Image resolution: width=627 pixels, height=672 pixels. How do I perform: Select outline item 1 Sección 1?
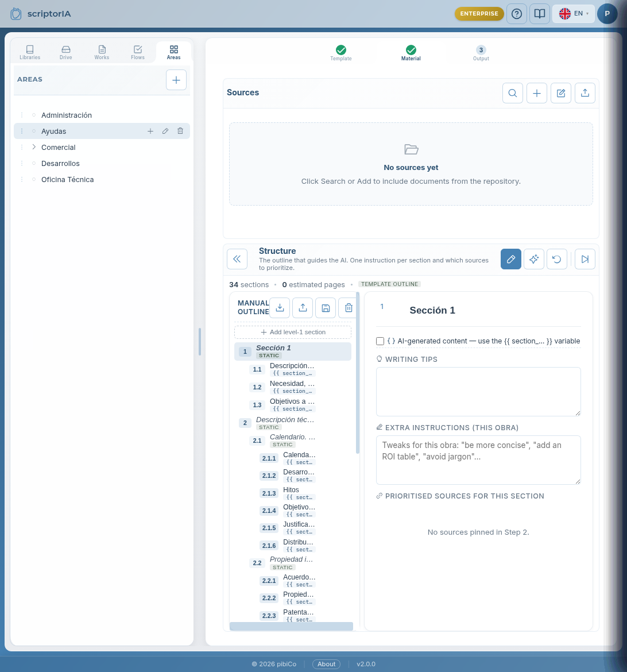click(293, 352)
